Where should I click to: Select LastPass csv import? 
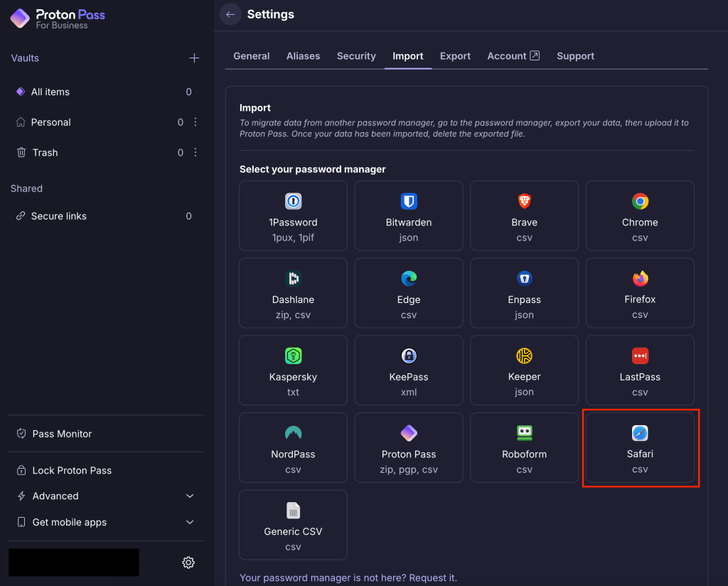640,370
